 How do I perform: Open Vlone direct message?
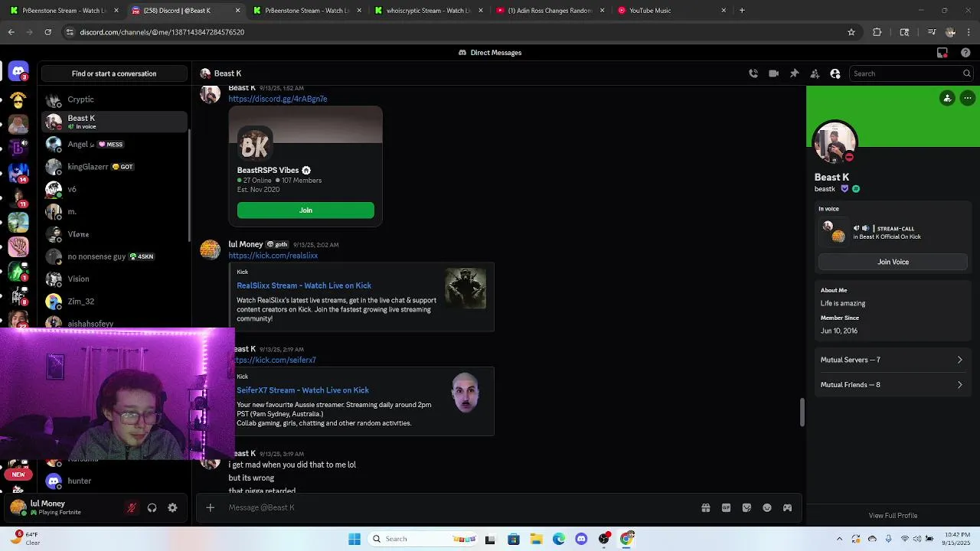pyautogui.click(x=114, y=234)
